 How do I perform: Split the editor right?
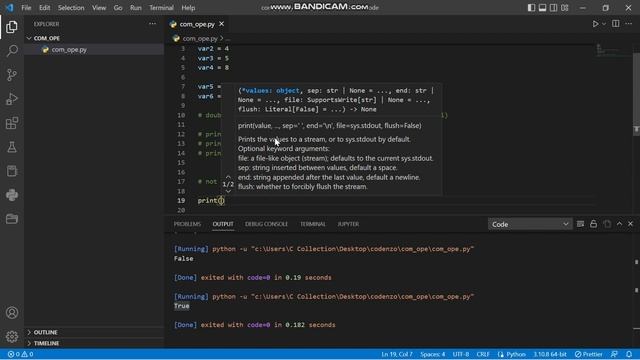(616, 24)
